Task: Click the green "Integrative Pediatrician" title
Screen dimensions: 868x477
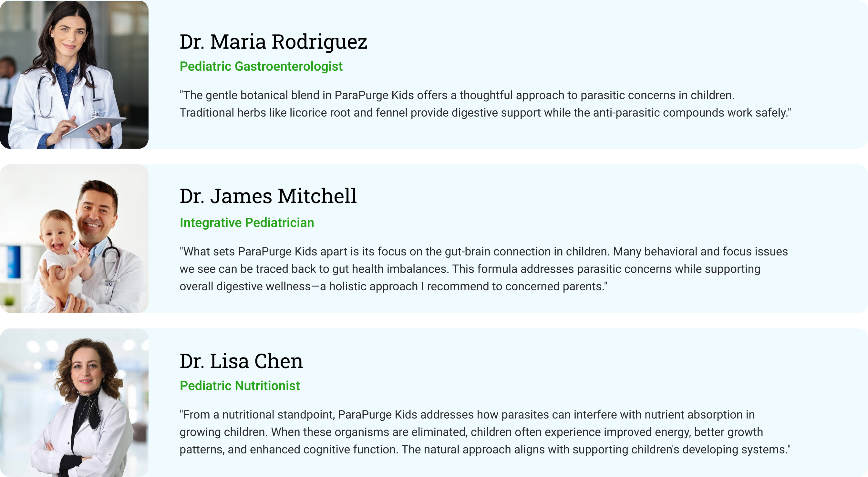Action: [247, 223]
